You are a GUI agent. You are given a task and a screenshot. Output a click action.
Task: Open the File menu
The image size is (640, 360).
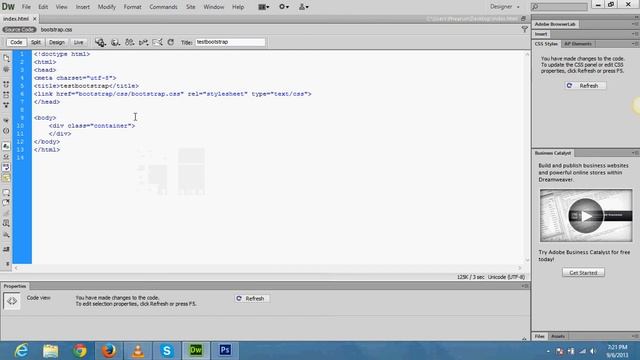tap(26, 7)
